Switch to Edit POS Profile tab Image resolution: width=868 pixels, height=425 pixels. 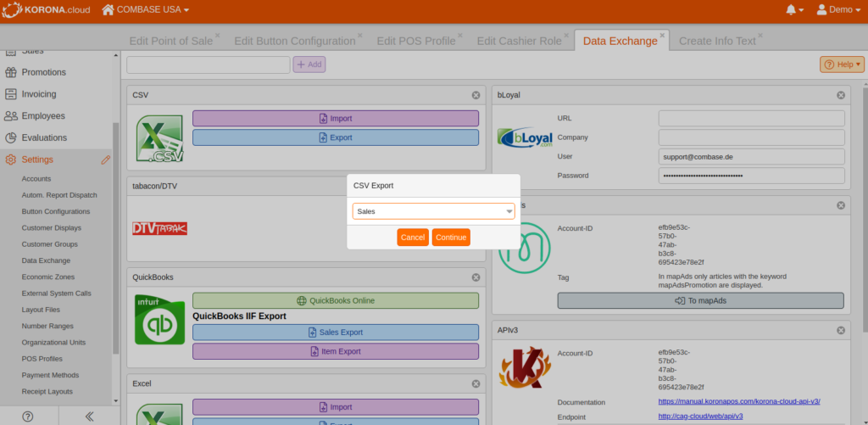tap(415, 41)
